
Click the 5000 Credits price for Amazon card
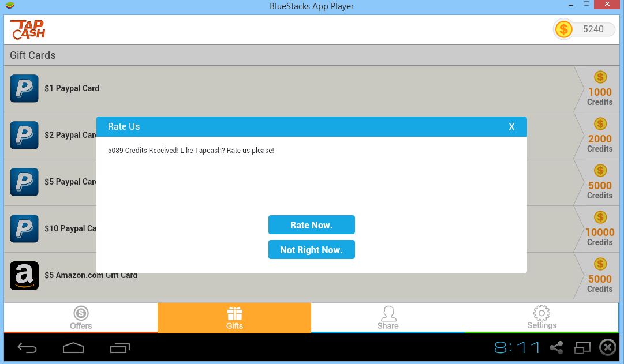point(597,276)
